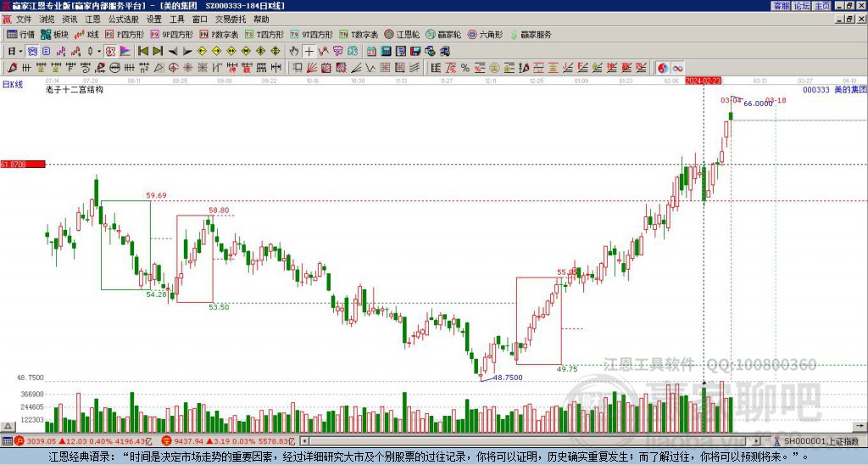Click the 48.7500 low price annotation
The width and height of the screenshot is (868, 465).
[x=508, y=378]
